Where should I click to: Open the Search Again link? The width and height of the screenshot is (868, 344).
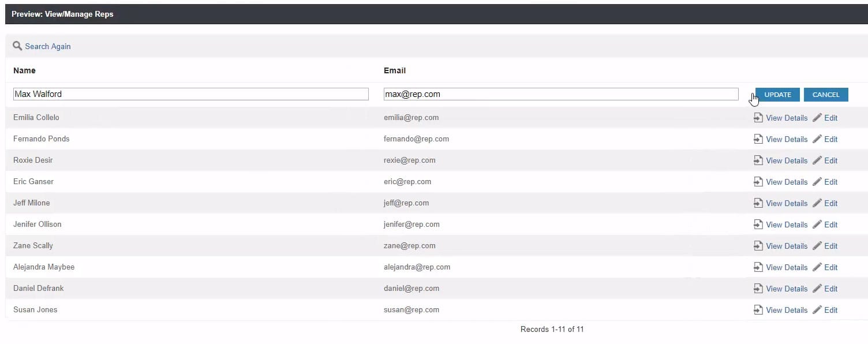[48, 46]
